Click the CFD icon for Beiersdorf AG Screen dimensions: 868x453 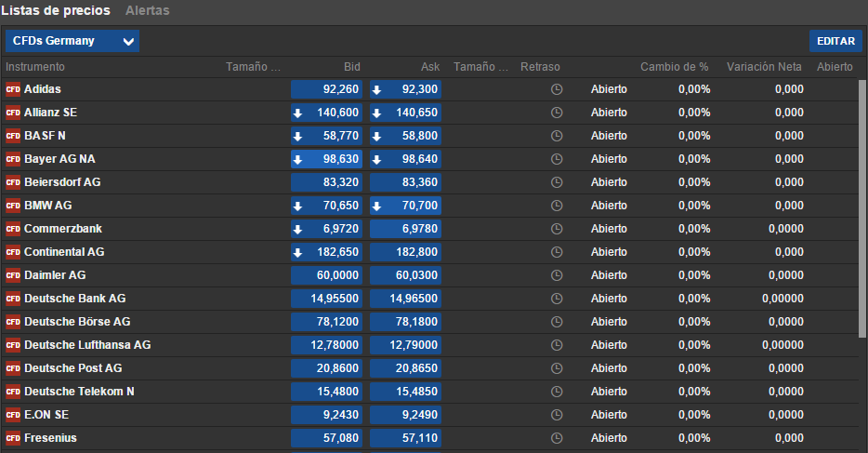pyautogui.click(x=13, y=182)
